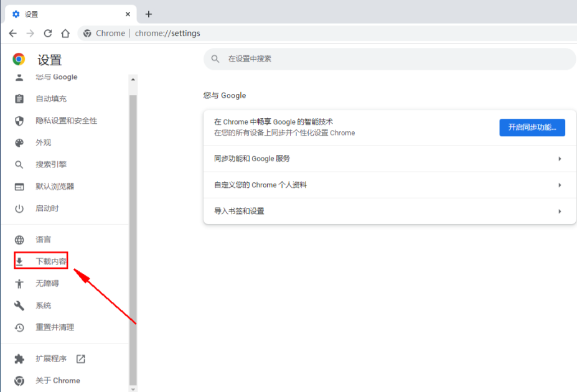Click the Chrome logo beside 设置 title

click(19, 59)
